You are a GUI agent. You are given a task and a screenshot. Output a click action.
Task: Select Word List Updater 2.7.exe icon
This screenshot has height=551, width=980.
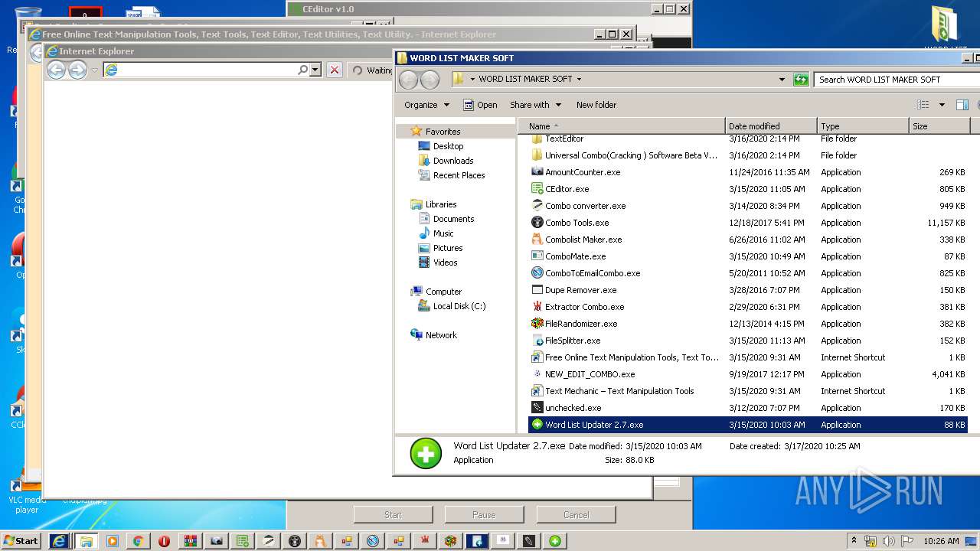(x=537, y=425)
